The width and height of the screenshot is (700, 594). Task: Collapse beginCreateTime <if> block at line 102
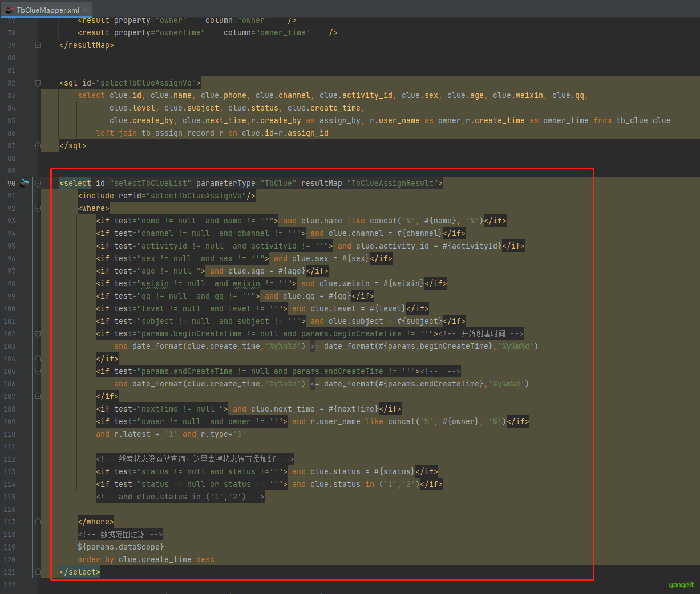(38, 333)
